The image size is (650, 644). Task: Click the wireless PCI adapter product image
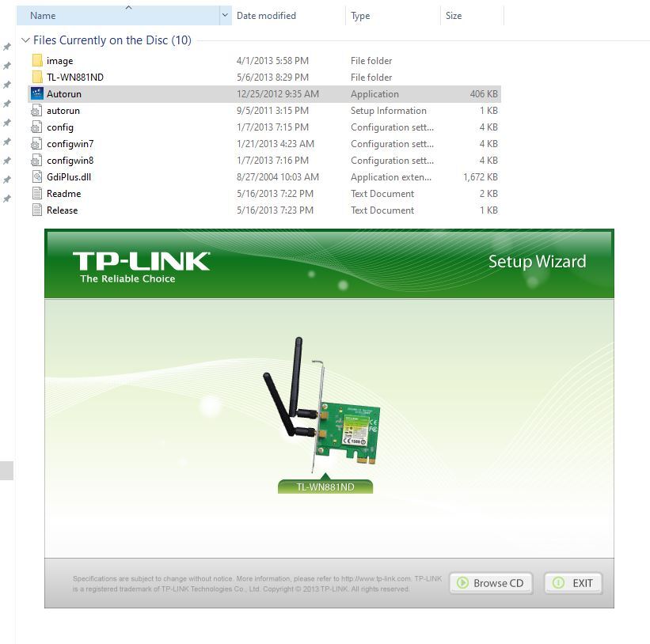[x=321, y=404]
